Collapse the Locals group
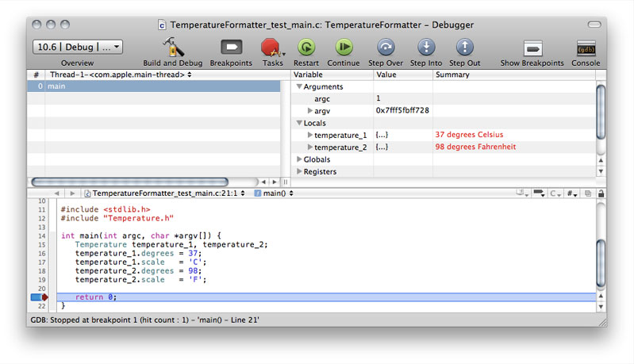The image size is (634, 364). point(299,123)
